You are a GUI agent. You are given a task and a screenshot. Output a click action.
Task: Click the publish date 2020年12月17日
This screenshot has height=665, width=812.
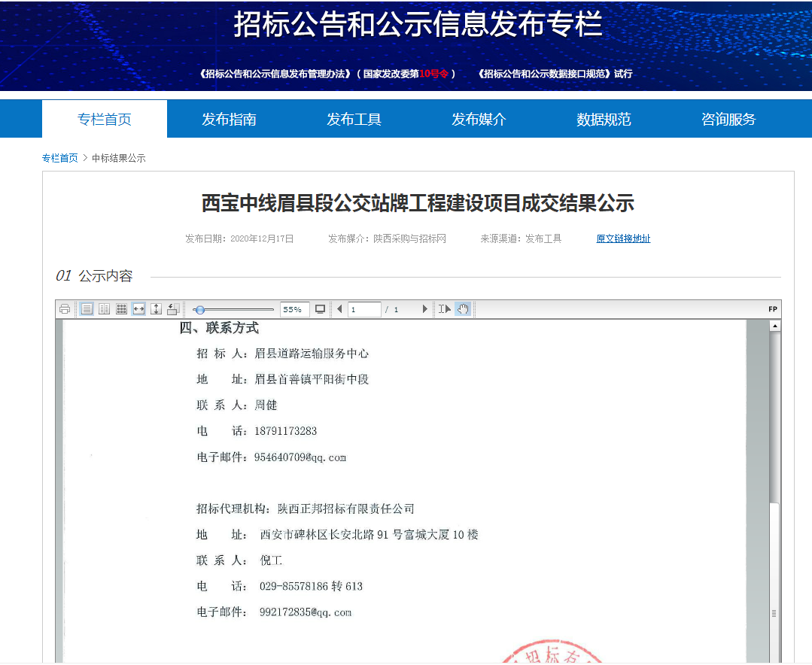pyautogui.click(x=262, y=238)
